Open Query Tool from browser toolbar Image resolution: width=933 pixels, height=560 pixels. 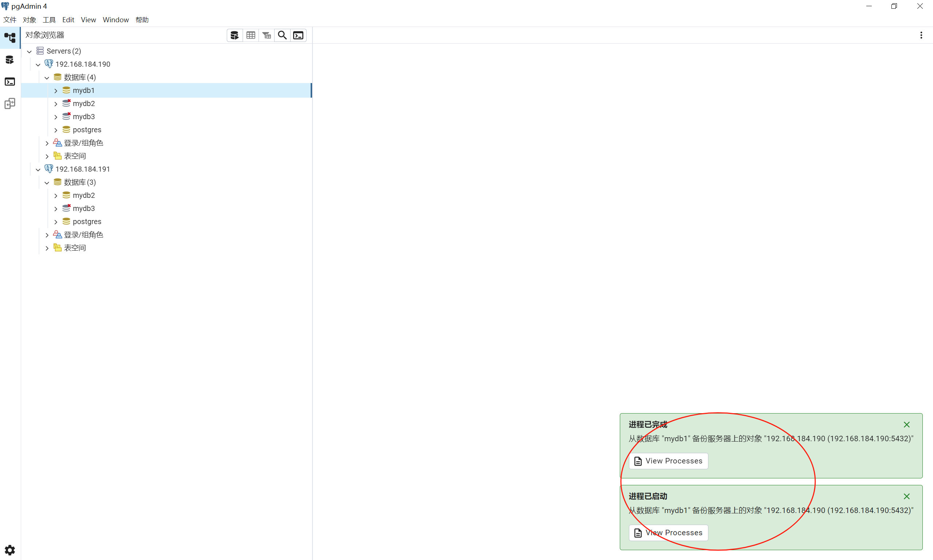234,35
